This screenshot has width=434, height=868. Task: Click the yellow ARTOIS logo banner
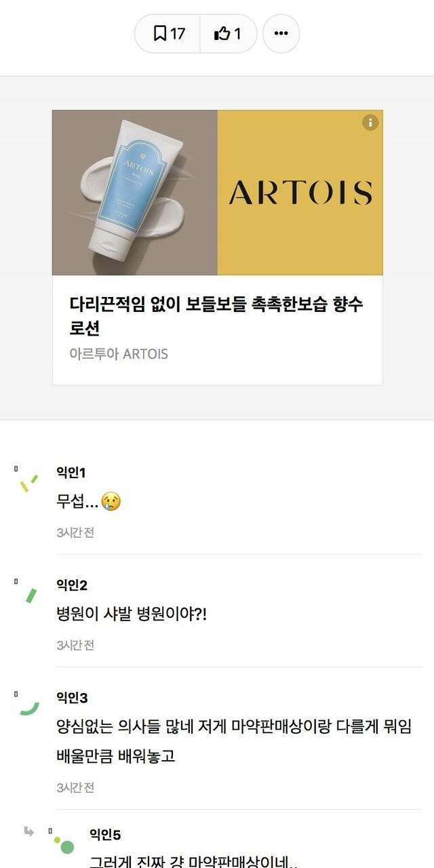(300, 193)
